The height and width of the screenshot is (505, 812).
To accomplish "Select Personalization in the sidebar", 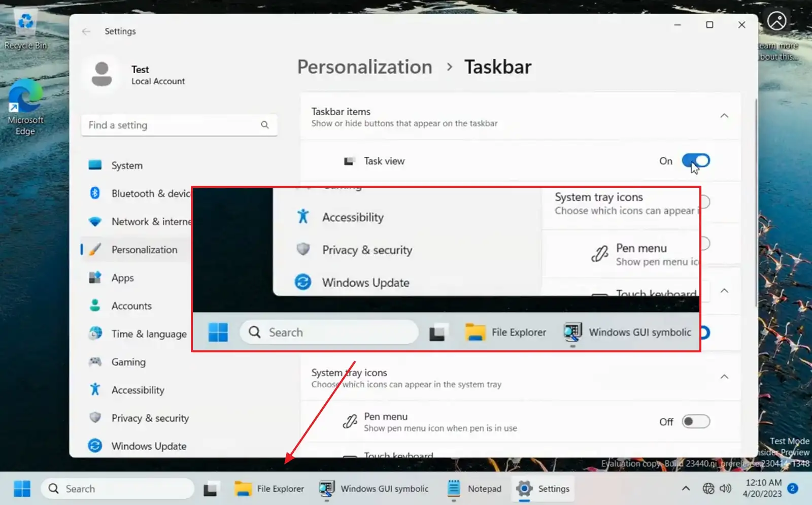I will point(136,250).
